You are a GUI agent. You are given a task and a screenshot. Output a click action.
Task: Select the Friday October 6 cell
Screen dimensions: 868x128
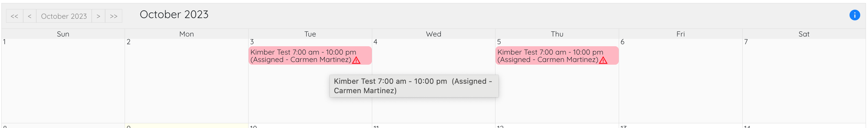[x=681, y=81]
